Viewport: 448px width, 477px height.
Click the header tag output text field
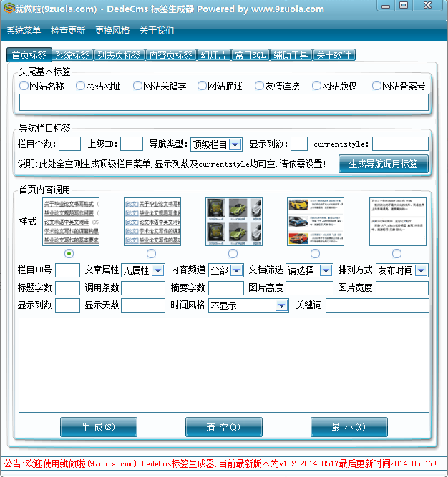[224, 102]
